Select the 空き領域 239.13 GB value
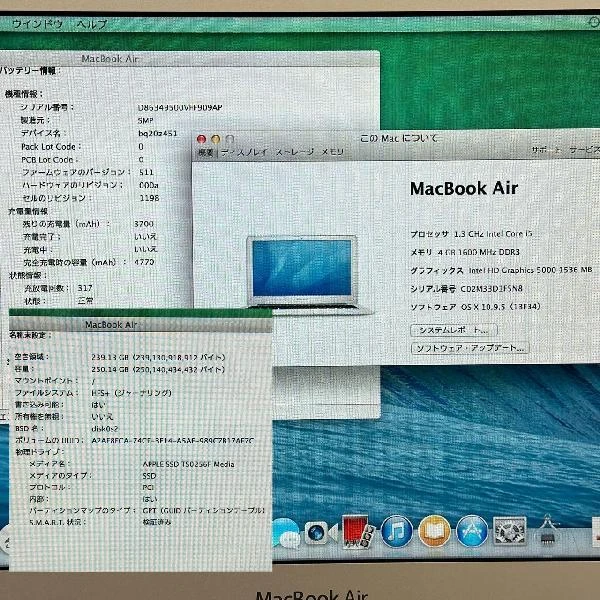600x600 pixels. point(158,357)
